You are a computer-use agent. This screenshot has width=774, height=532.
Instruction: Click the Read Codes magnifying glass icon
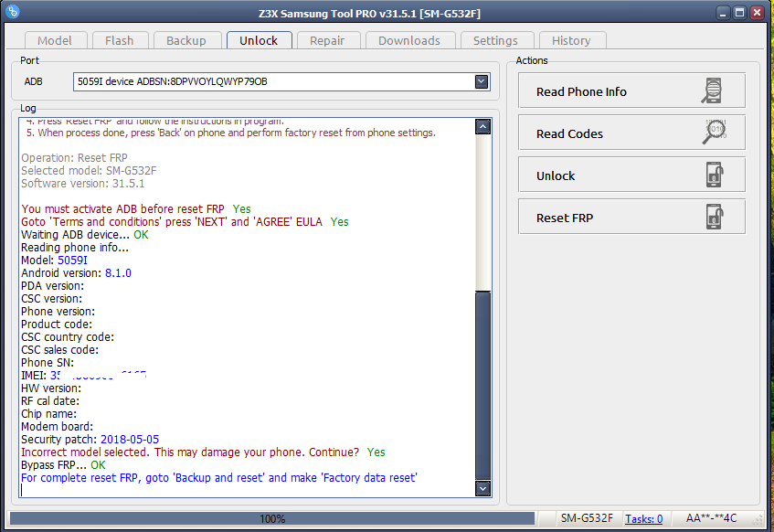click(x=714, y=133)
